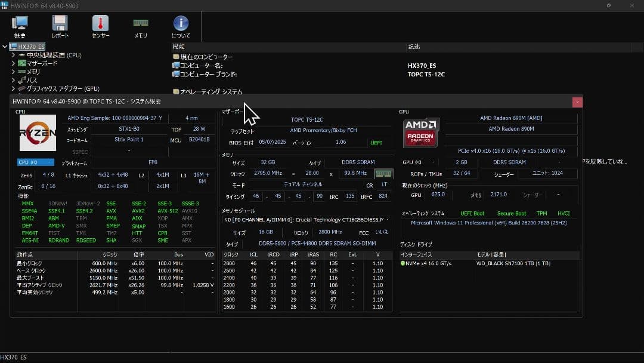
Task: Click the AMD Radeon Graphics logo
Action: coord(420,134)
